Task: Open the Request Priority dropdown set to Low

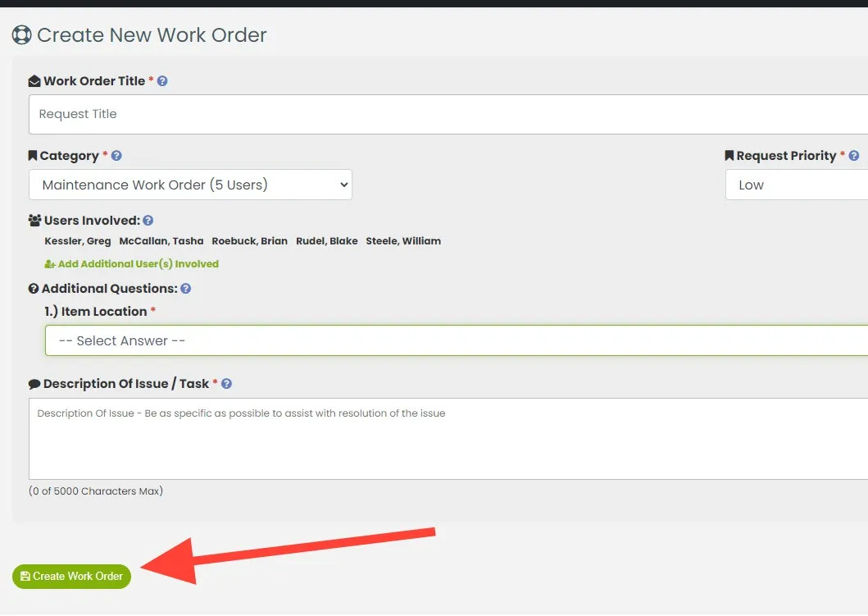Action: [x=797, y=185]
